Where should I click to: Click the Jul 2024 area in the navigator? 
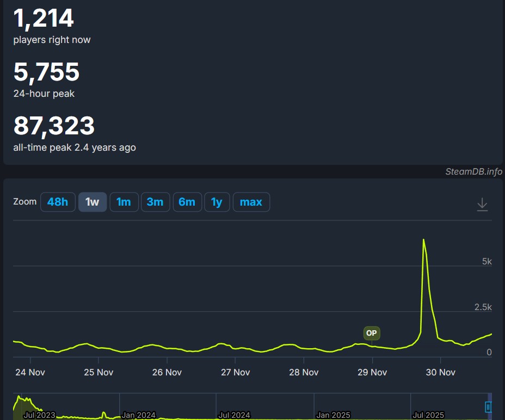point(234,415)
